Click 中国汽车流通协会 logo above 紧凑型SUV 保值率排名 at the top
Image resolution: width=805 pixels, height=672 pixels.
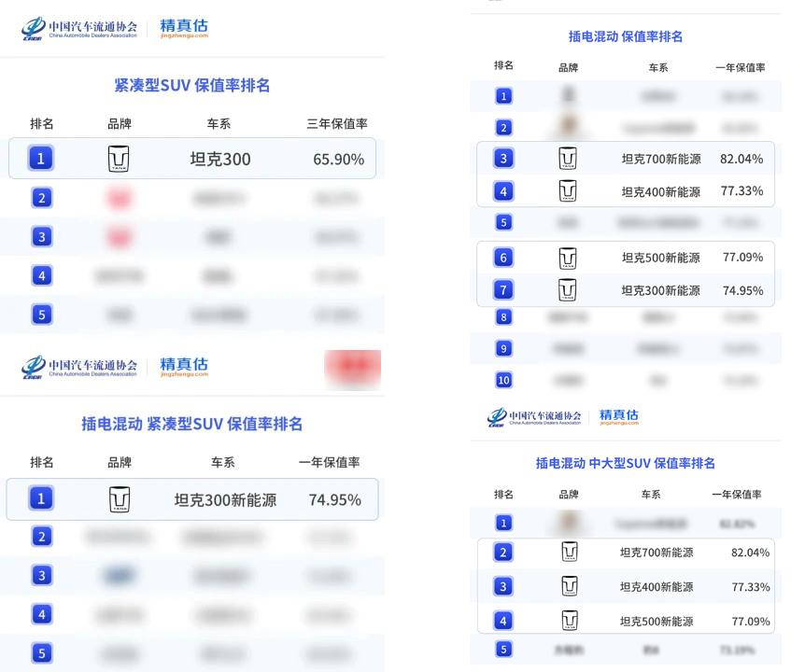click(x=79, y=28)
